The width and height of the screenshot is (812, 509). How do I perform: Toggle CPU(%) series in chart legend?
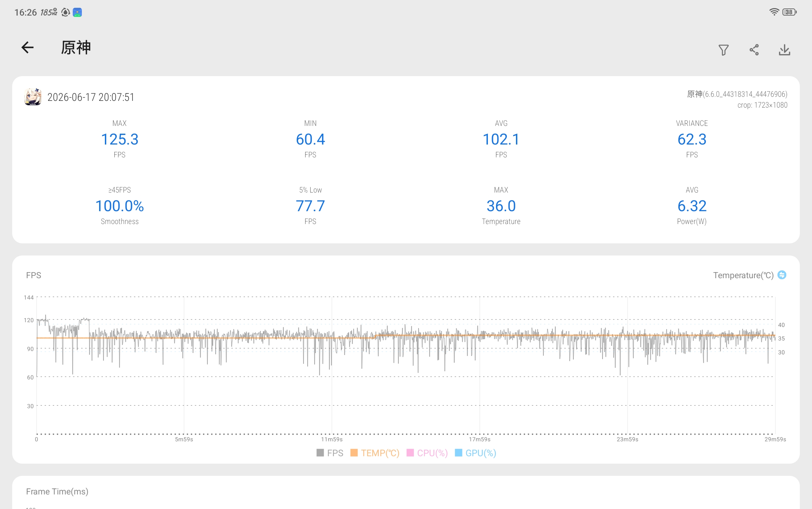427,453
